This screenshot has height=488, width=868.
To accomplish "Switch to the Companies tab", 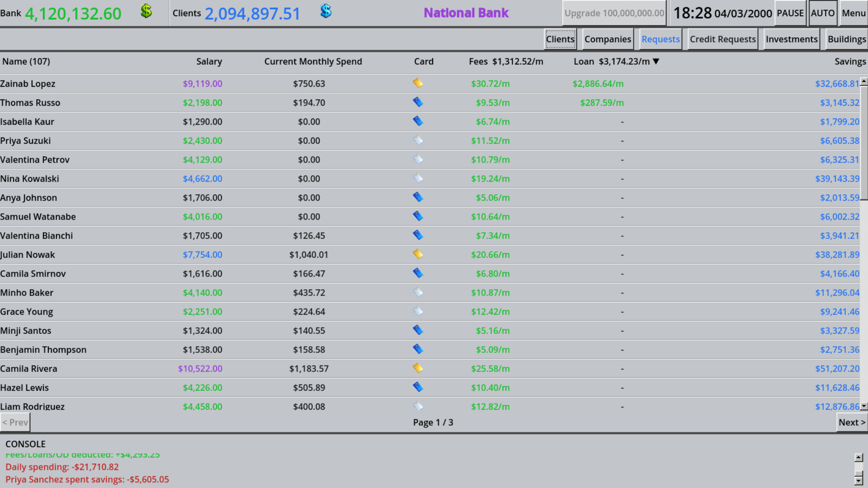I will [x=608, y=39].
